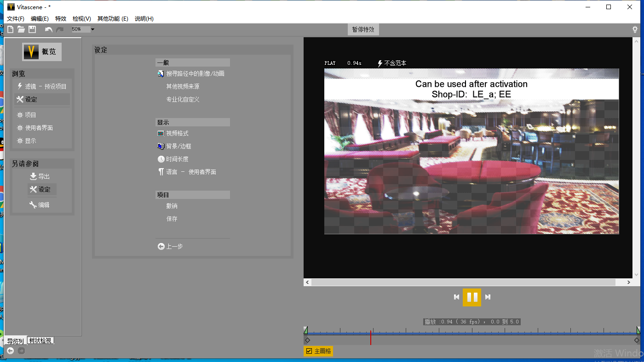Click the 50% zoom value field

click(x=80, y=29)
